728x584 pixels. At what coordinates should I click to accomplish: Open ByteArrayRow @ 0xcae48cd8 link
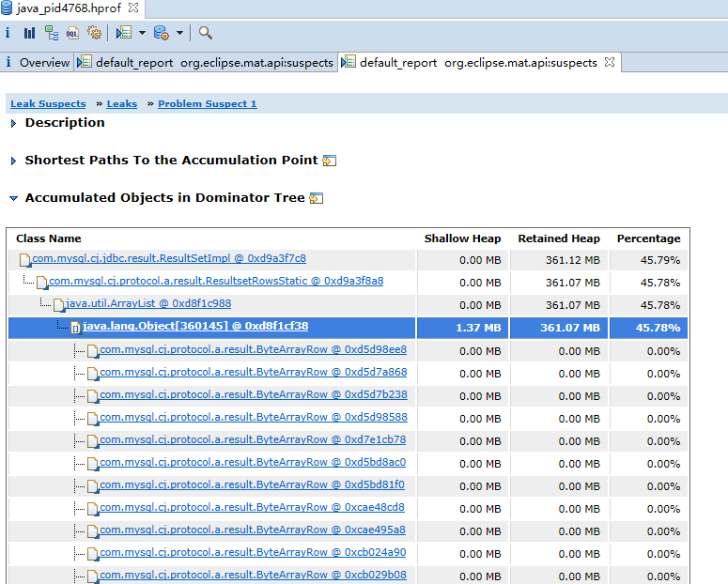click(x=252, y=507)
